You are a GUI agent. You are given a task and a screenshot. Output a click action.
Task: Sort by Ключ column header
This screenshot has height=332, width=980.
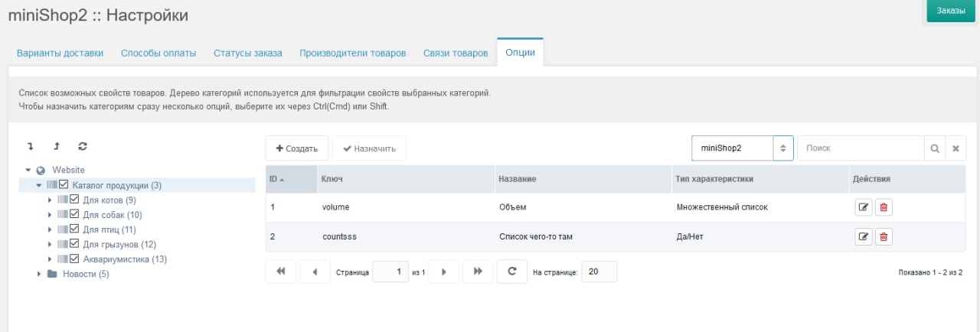[406, 179]
